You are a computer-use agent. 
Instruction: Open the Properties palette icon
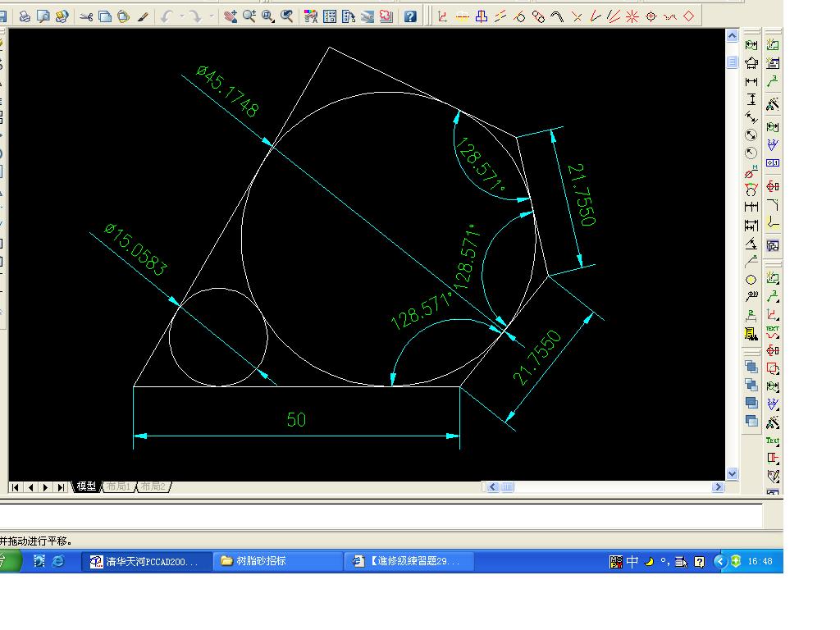(x=311, y=16)
